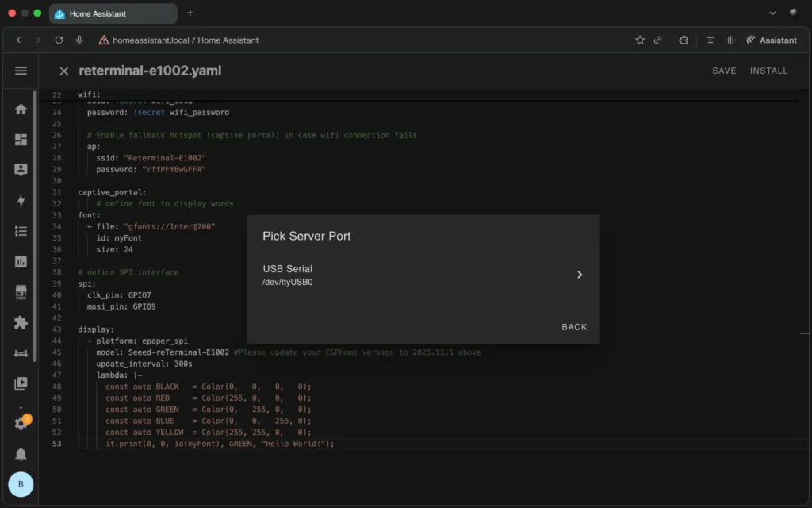
Task: Click the sidebar vertical scrollbar
Action: (35, 226)
